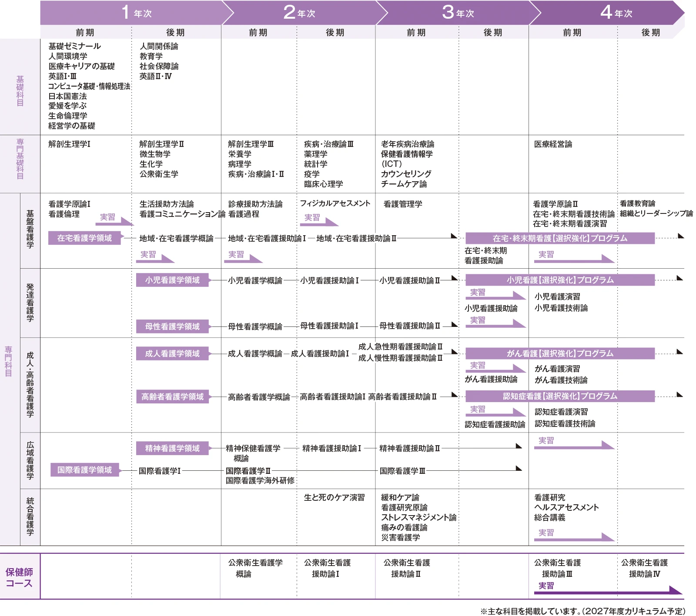
Task: Click the 小児看護学領域 purple label
Action: 172,280
